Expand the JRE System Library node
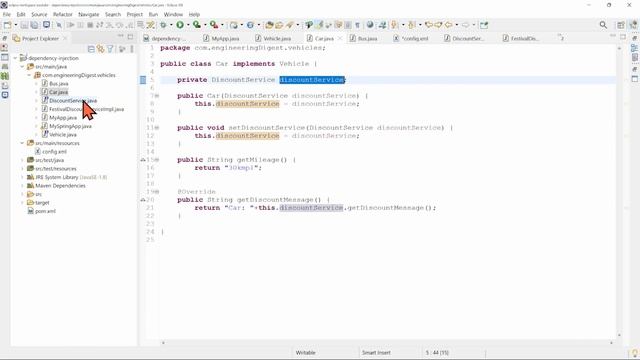 pyautogui.click(x=22, y=177)
